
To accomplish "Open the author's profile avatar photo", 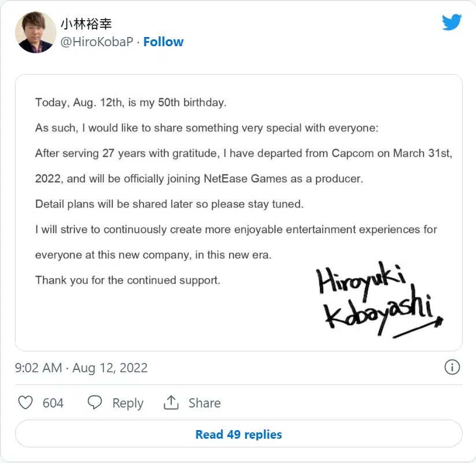I will pyautogui.click(x=36, y=33).
